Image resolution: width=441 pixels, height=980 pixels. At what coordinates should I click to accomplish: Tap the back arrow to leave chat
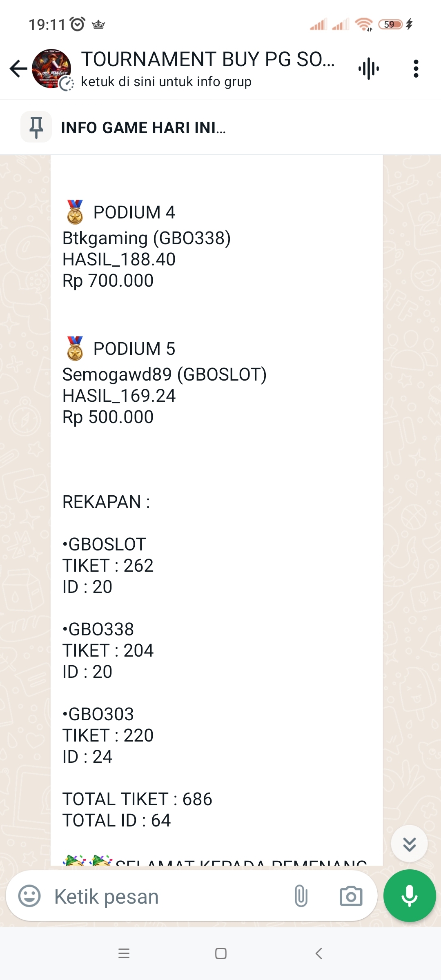[x=18, y=69]
